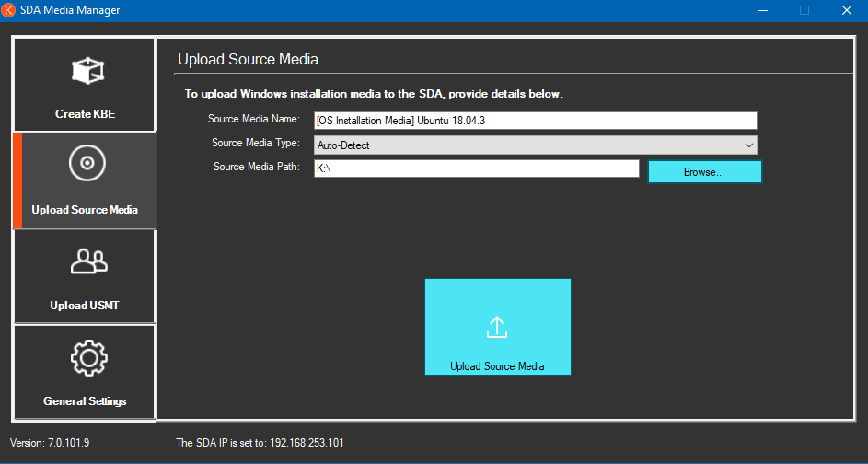Click into the Source Media Path field
The height and width of the screenshot is (464, 868).
pyautogui.click(x=476, y=168)
